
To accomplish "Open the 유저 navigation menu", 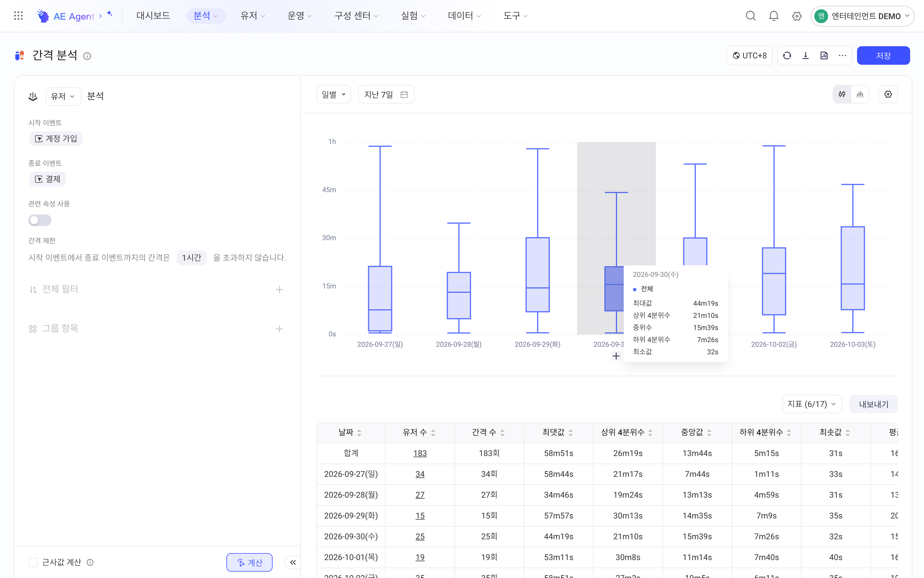I will (252, 16).
